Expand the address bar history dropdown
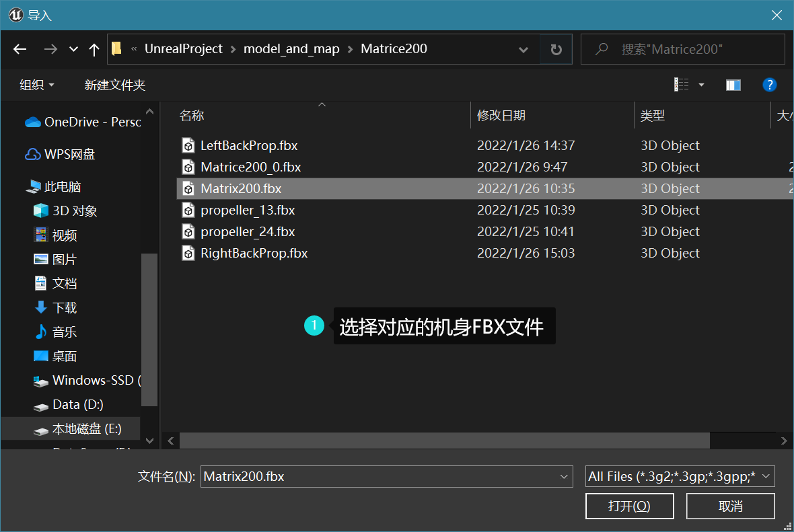The height and width of the screenshot is (532, 794). click(x=524, y=50)
